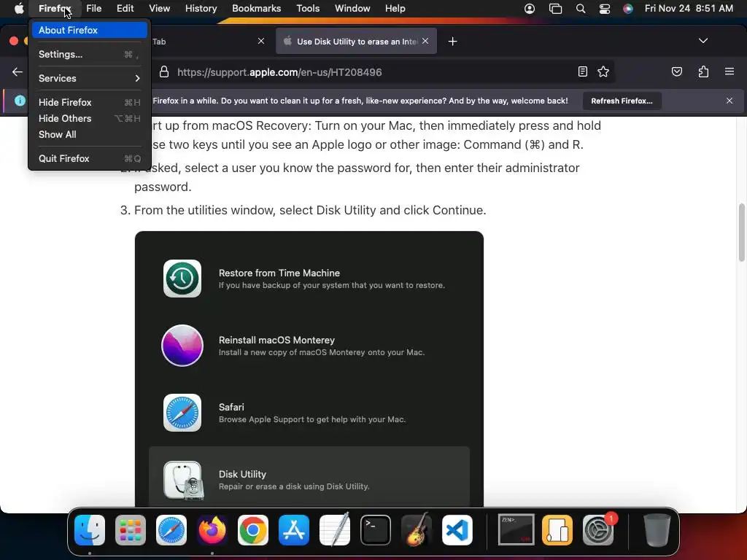Close the Use Disk Utility tab

425,41
